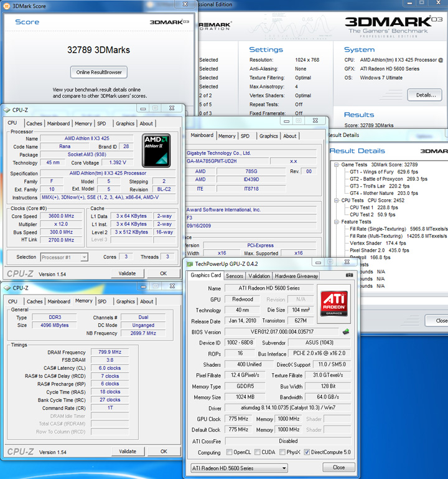Close the GPU-Z window with X
This screenshot has height=479, width=448.
(347, 262)
